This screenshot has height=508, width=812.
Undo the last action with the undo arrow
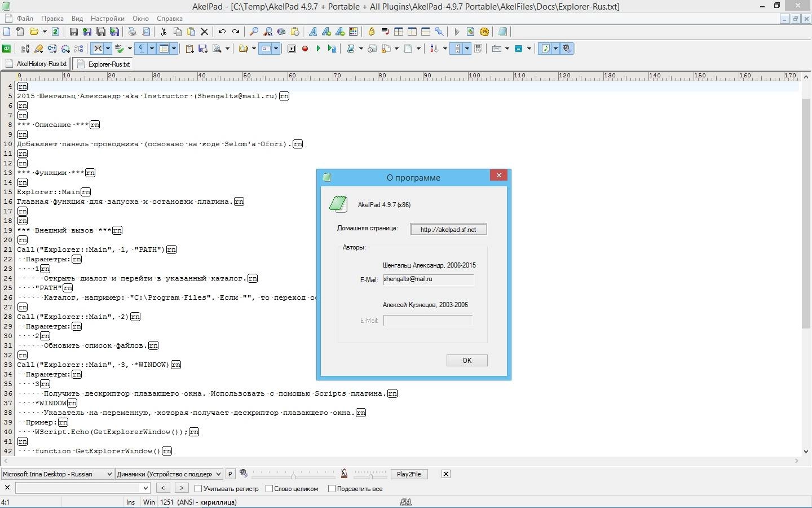(x=222, y=32)
